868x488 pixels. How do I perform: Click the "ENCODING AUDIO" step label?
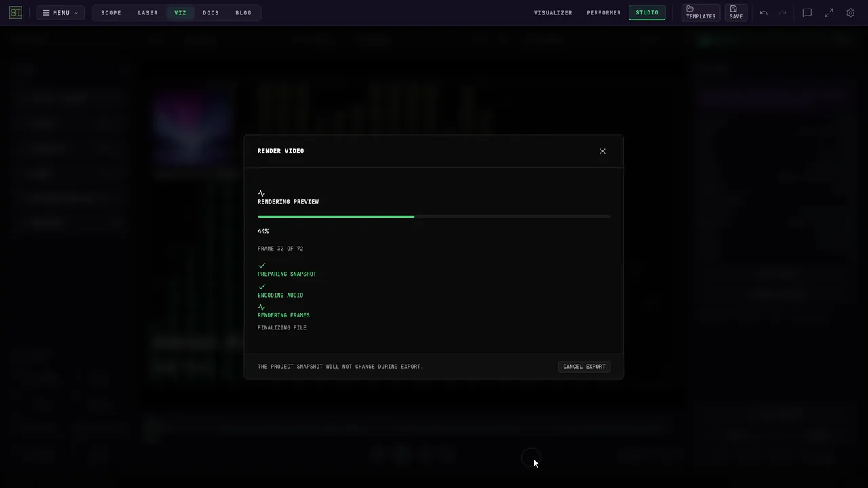pos(280,296)
